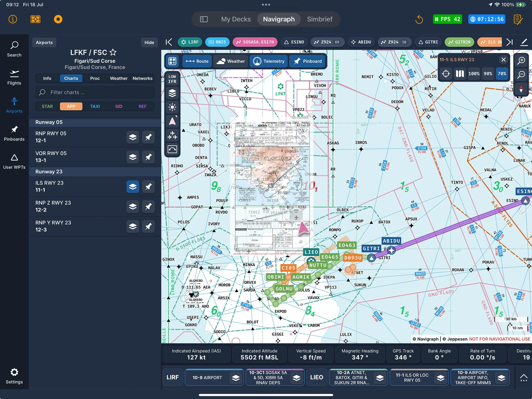
Task: Set chart overlay opacity to 90%
Action: pyautogui.click(x=488, y=74)
